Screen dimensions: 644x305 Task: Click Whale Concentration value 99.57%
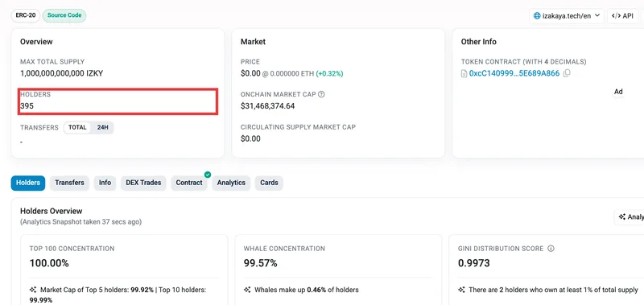(x=260, y=263)
